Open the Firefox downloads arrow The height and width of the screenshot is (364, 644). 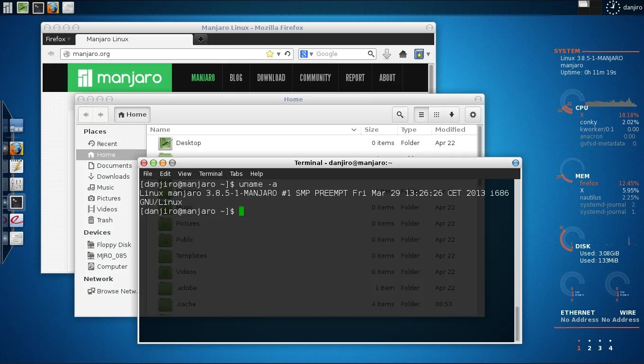point(386,54)
